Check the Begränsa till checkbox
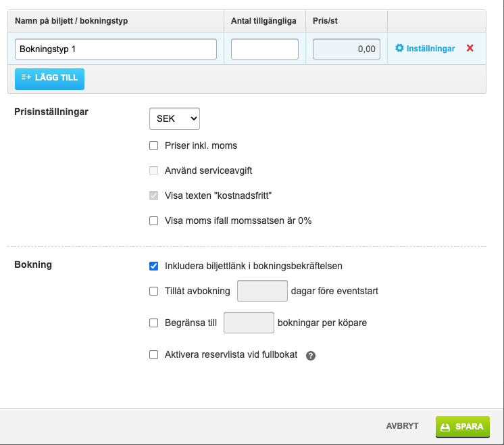 (x=154, y=323)
